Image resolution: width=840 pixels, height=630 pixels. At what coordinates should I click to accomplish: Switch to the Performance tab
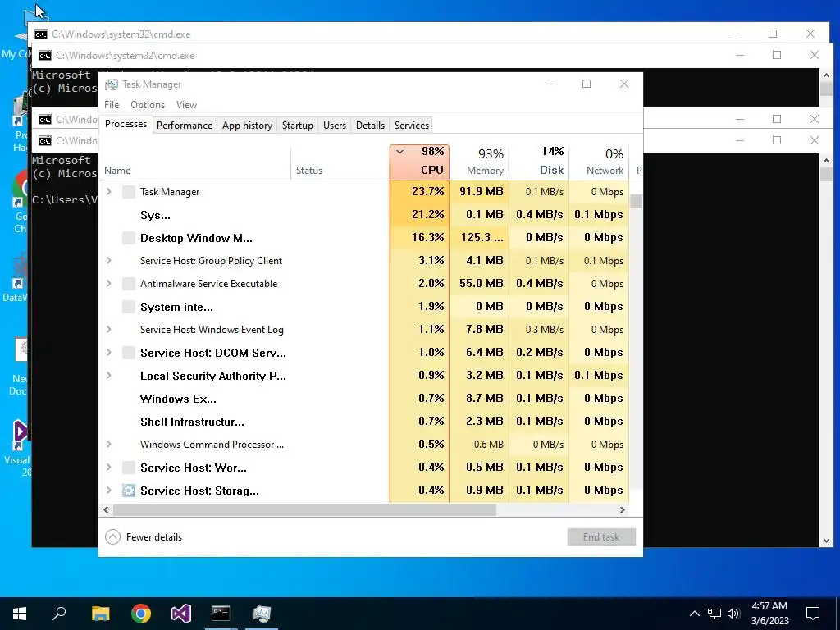click(x=185, y=126)
